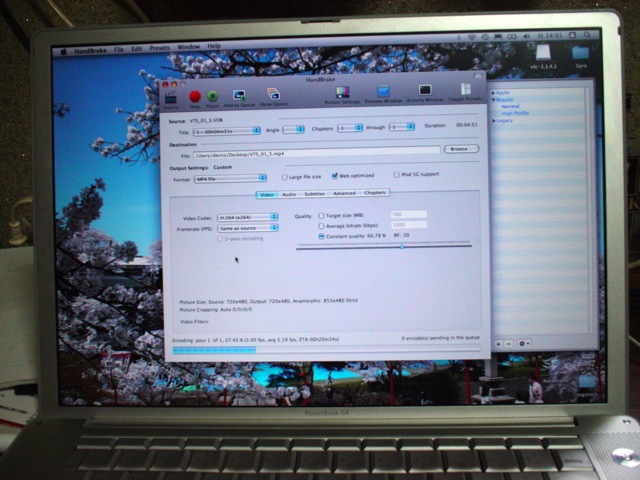Click the presets drawer scrollbar
The image size is (640, 480).
(x=590, y=210)
